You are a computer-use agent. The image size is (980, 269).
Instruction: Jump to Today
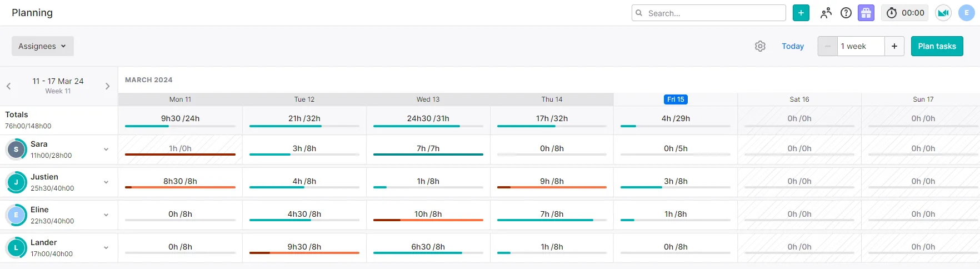(x=793, y=46)
